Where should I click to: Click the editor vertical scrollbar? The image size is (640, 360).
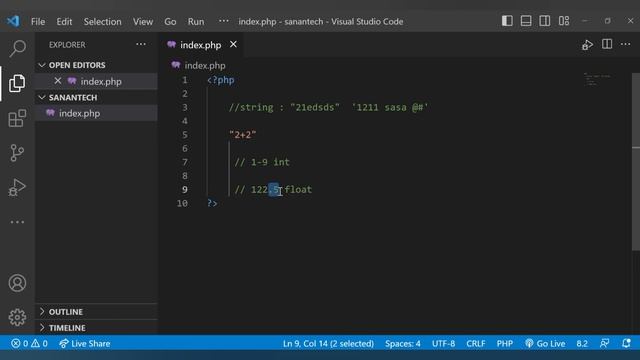(636, 163)
